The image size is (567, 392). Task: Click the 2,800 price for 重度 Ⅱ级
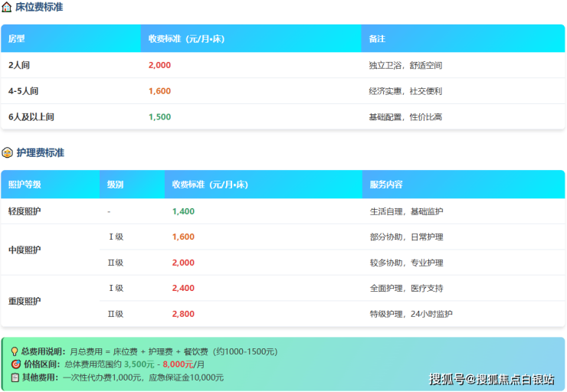[183, 314]
